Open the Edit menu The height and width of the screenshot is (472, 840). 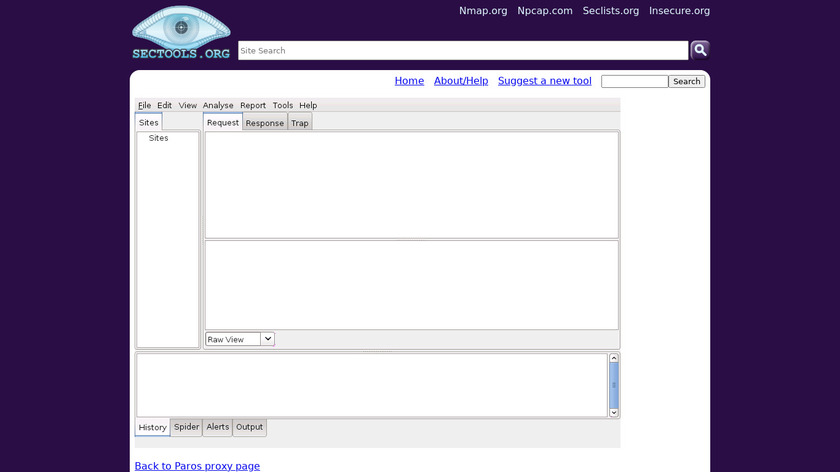164,106
